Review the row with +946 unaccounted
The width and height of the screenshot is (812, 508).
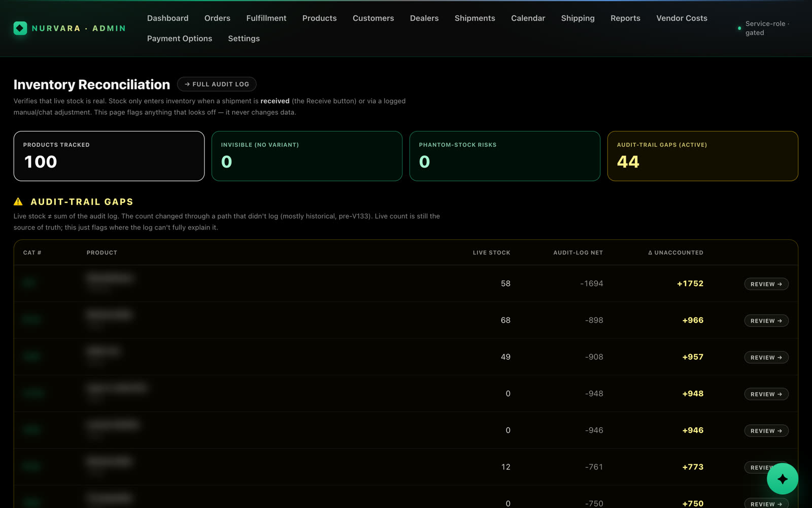point(766,430)
